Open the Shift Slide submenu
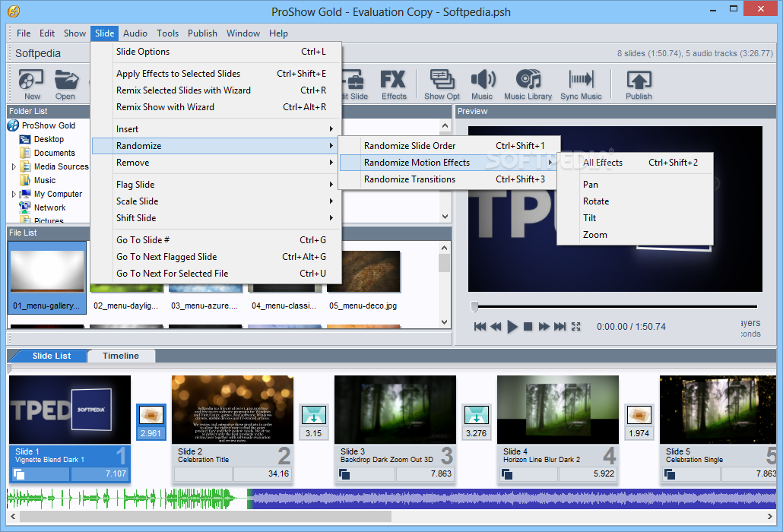 pos(216,218)
